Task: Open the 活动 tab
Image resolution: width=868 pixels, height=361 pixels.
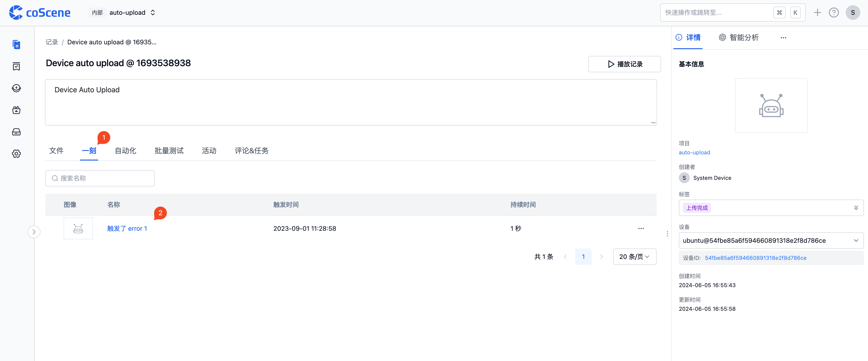Action: (x=209, y=151)
